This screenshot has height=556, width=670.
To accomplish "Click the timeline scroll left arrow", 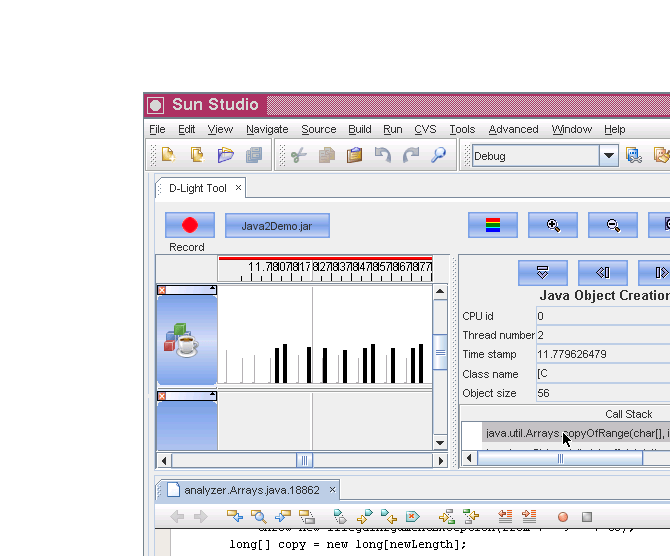I will 164,460.
